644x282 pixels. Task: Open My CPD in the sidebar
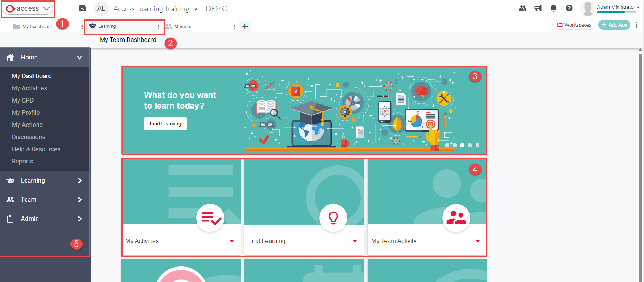click(x=23, y=100)
